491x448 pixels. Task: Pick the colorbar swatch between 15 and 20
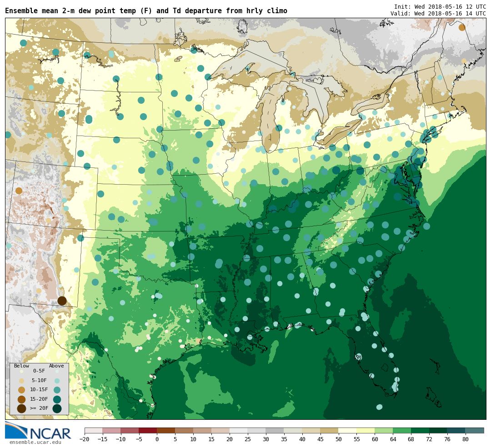pyautogui.click(x=221, y=430)
